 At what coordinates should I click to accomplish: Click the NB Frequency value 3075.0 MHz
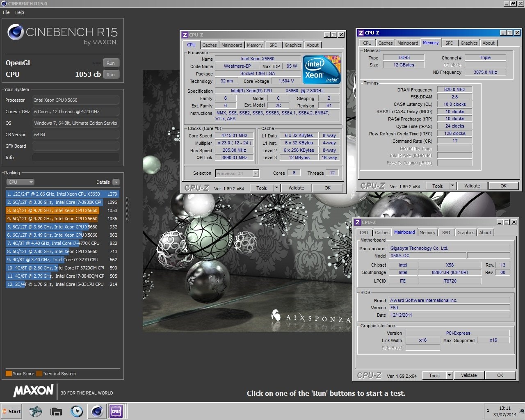pos(485,72)
